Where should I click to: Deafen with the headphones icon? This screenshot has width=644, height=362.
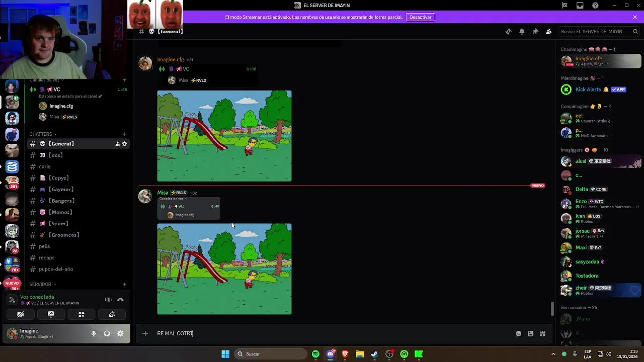[x=107, y=333]
